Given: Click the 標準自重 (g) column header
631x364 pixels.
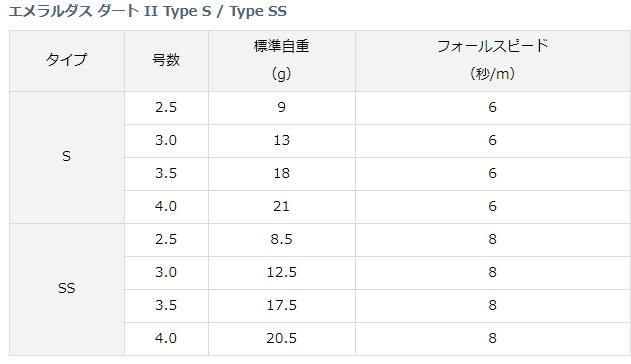Looking at the screenshot, I should click(282, 61).
